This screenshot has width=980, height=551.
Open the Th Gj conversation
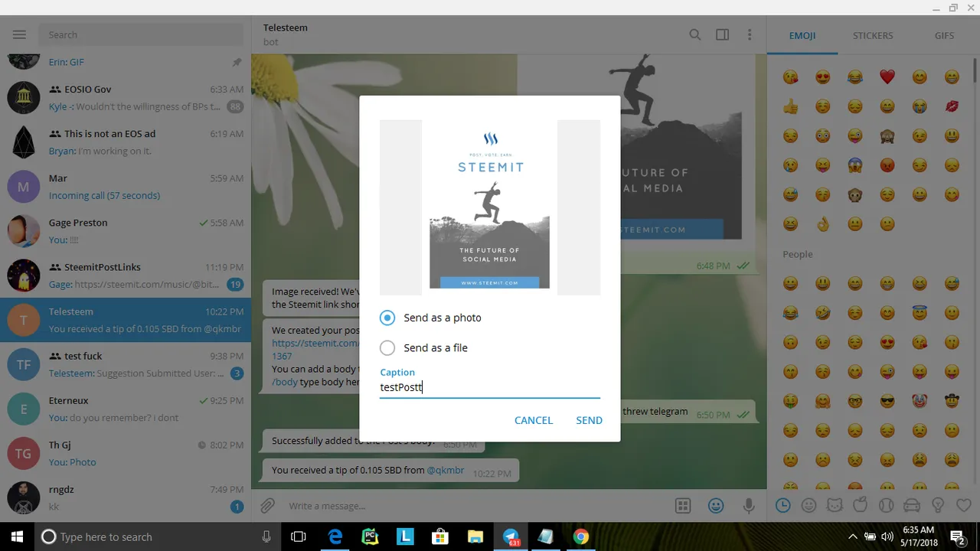coord(126,453)
